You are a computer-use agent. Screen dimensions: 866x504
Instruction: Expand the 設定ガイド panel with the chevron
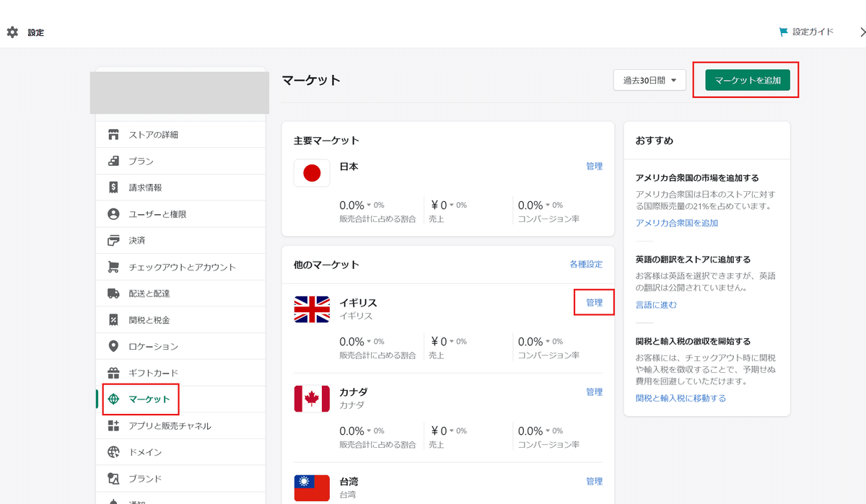click(863, 32)
